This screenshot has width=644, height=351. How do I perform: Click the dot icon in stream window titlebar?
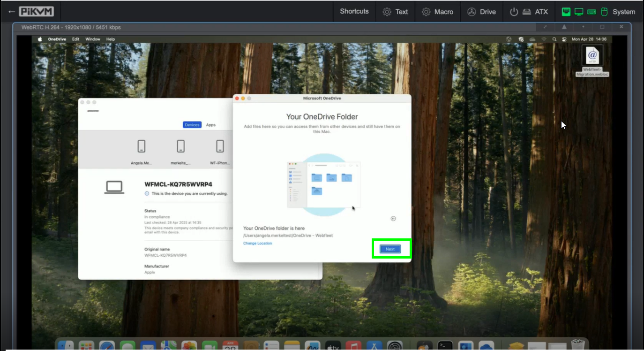point(583,27)
